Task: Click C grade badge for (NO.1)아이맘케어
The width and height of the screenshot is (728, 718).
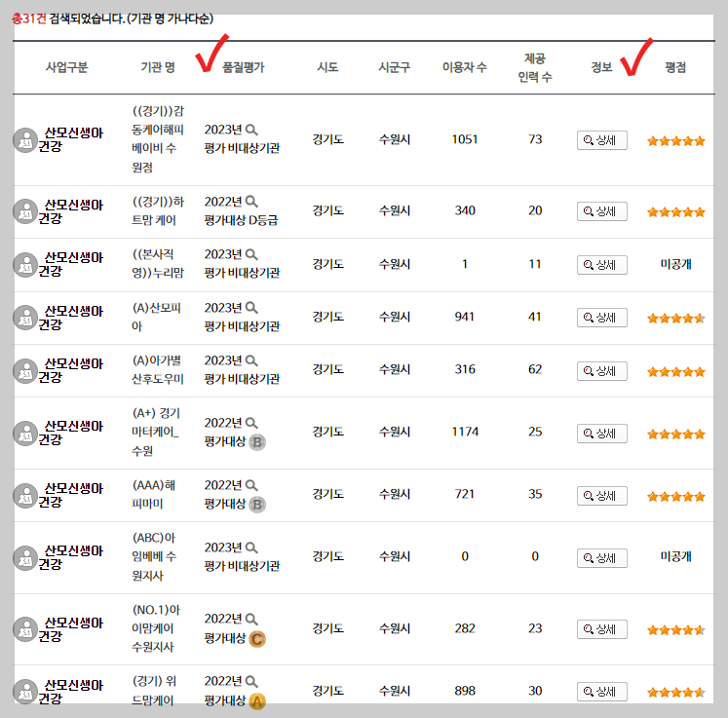Action: (x=257, y=639)
